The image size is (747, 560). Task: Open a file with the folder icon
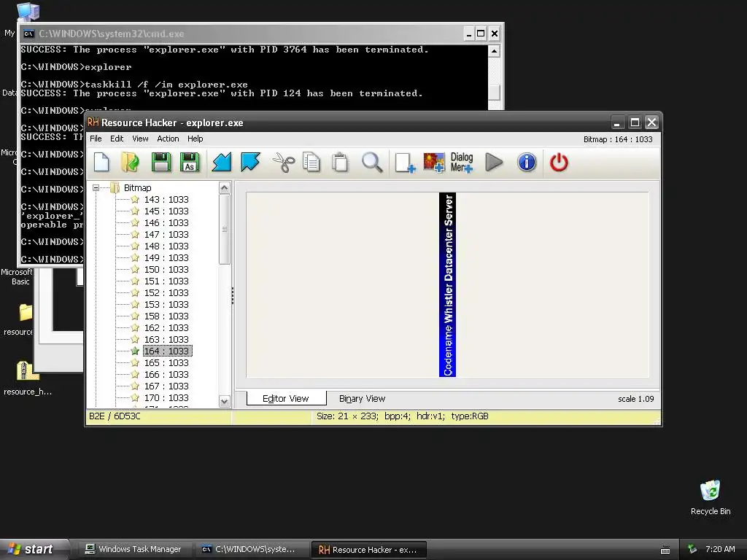(130, 163)
